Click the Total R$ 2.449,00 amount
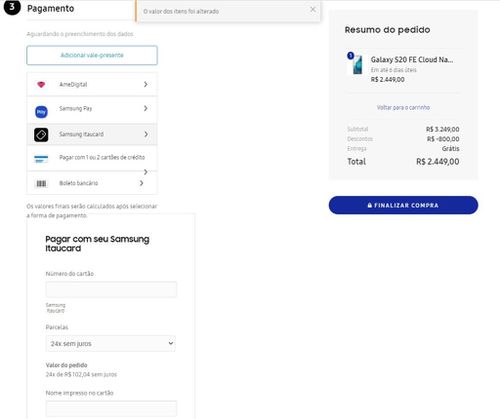 pos(438,162)
